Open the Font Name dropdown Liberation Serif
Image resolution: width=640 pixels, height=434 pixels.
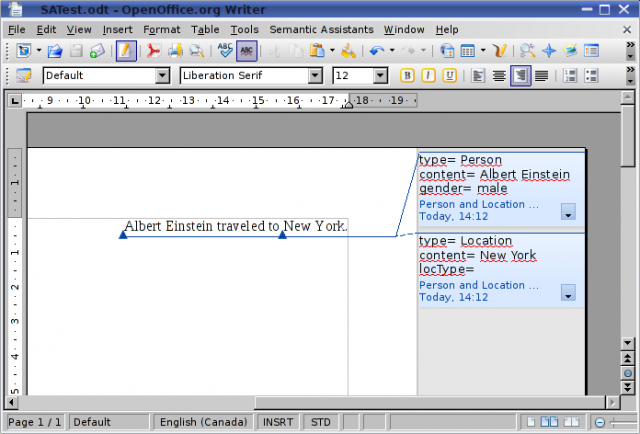(x=315, y=76)
